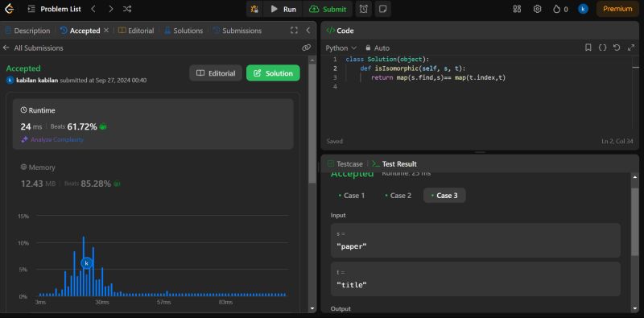Toggle the Auto lock setting
The height and width of the screenshot is (318, 644).
point(378,48)
